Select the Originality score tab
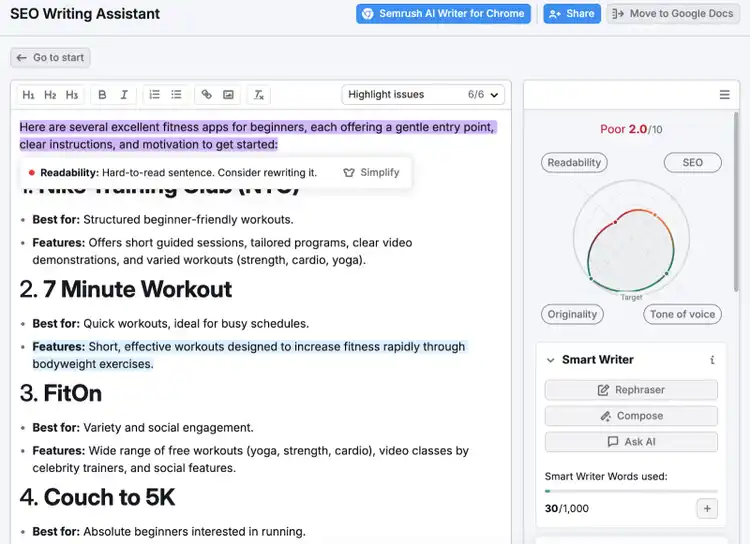Image resolution: width=750 pixels, height=544 pixels. tap(572, 314)
